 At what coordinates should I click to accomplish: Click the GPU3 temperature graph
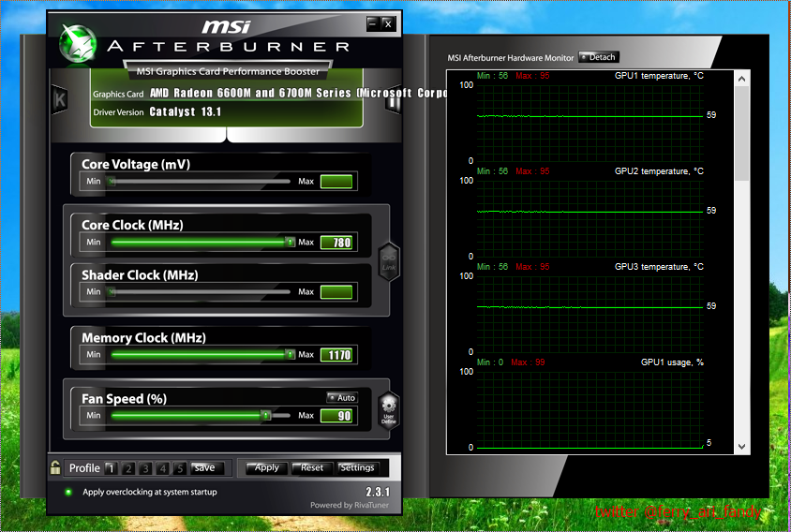pos(590,314)
